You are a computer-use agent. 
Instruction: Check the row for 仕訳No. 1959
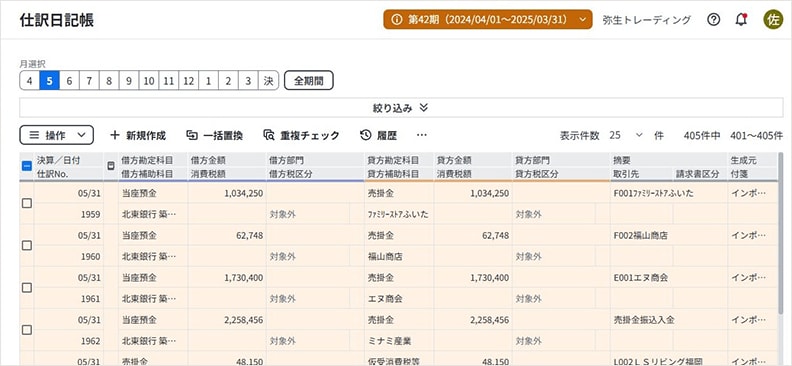27,203
